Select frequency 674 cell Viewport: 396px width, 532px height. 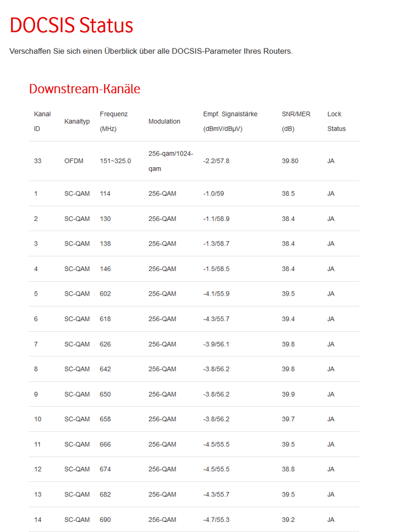[x=106, y=469]
